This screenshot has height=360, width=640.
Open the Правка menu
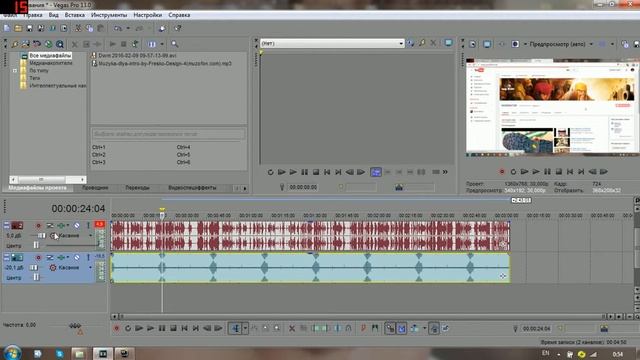click(x=33, y=15)
